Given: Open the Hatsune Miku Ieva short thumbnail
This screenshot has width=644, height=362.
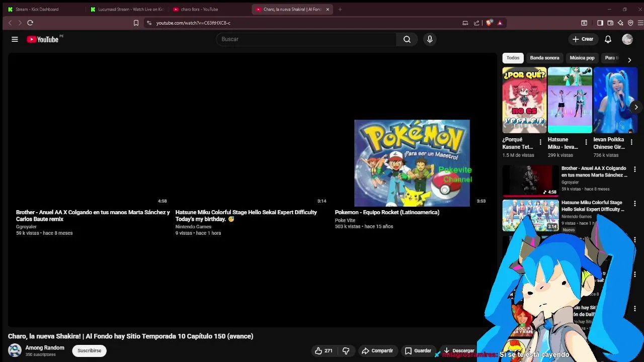Looking at the screenshot, I should 570,100.
